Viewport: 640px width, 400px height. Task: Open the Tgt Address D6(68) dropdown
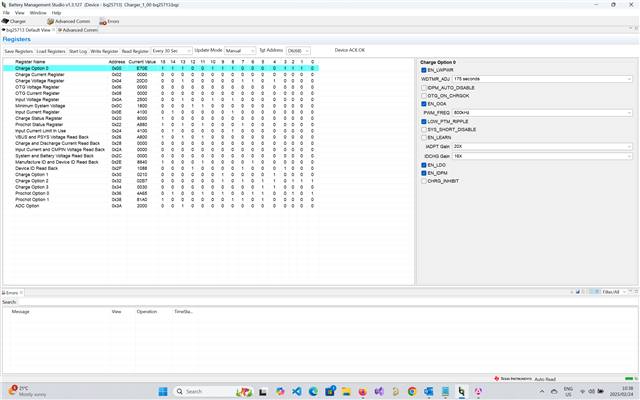(298, 51)
